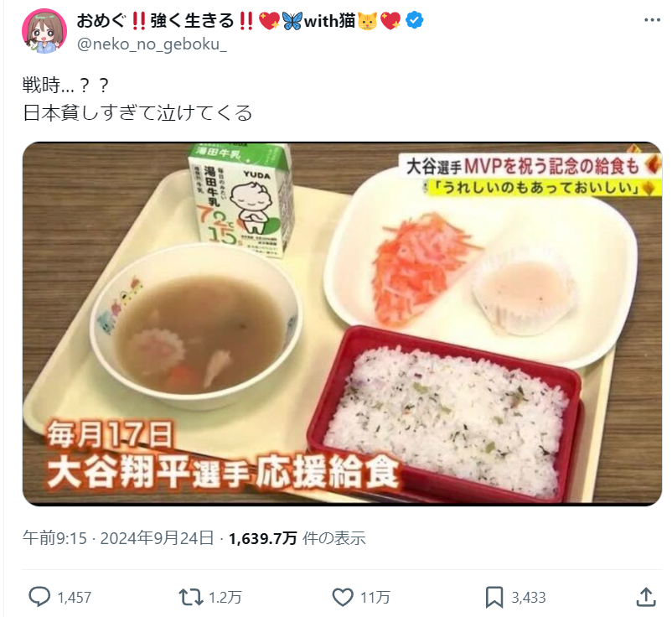Click the 大谷翔平選手応援給食 caption in image
This screenshot has height=617, width=672.
coord(223,473)
